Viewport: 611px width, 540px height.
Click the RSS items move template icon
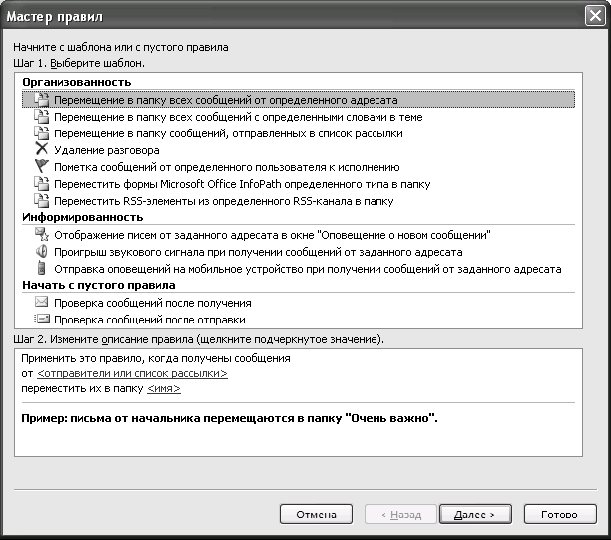pos(41,200)
